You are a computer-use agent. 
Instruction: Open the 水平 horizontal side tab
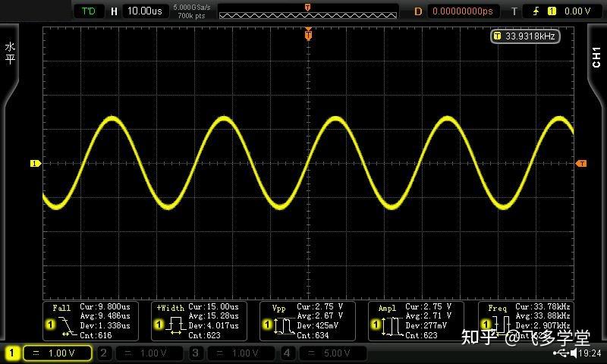[x=10, y=53]
